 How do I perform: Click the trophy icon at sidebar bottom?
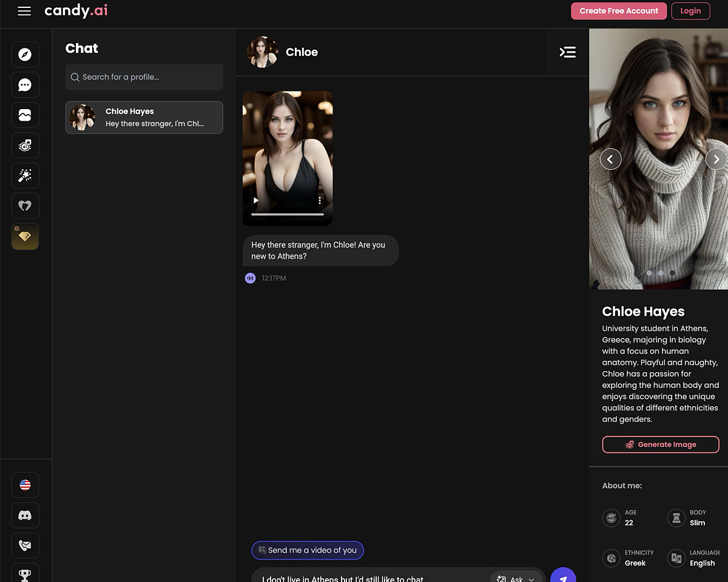pyautogui.click(x=25, y=573)
